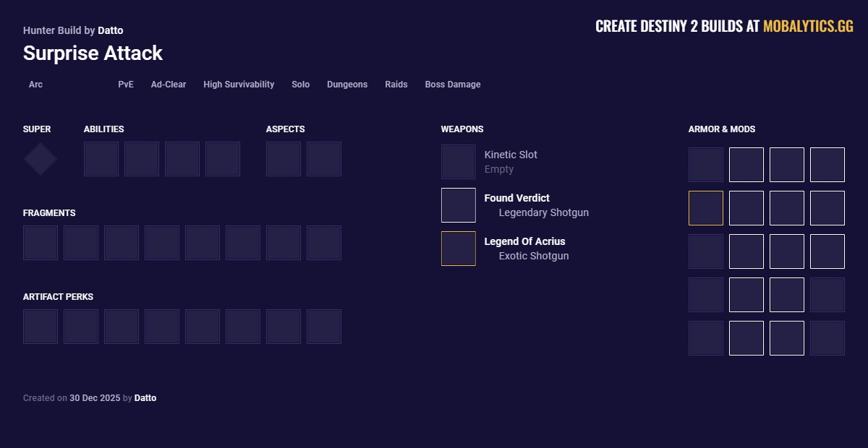Click the last Artifact Perks slot
This screenshot has height=448, width=868.
[324, 327]
